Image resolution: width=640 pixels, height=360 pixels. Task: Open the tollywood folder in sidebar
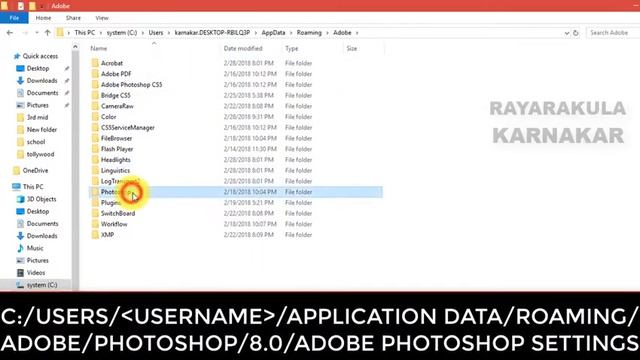coord(40,154)
